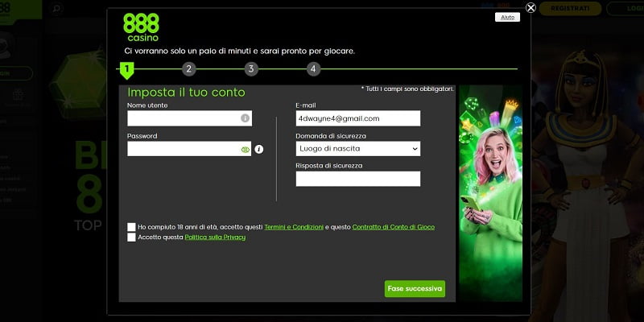Click the E-mail input field

(x=358, y=118)
